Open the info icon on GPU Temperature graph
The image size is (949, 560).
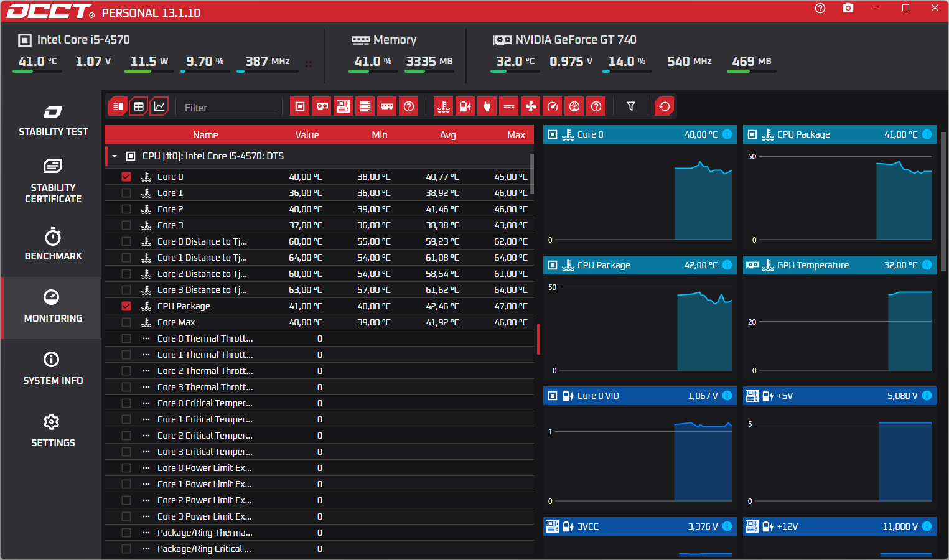point(927,265)
